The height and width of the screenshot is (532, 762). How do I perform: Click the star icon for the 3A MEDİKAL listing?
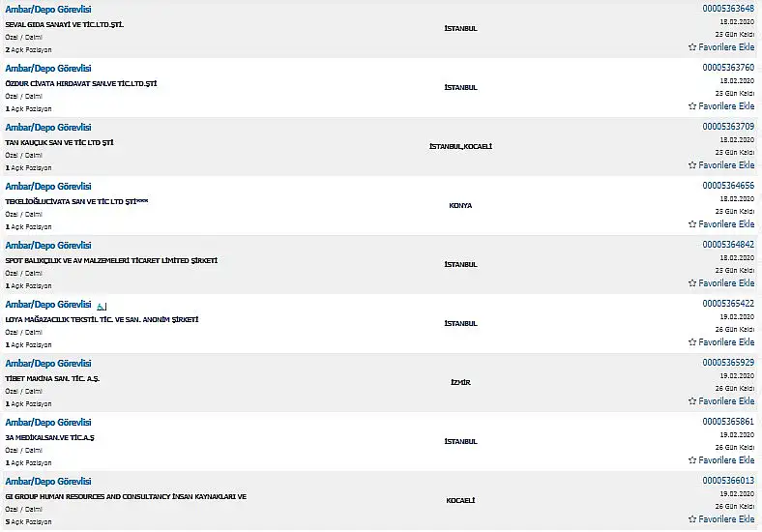pyautogui.click(x=692, y=460)
